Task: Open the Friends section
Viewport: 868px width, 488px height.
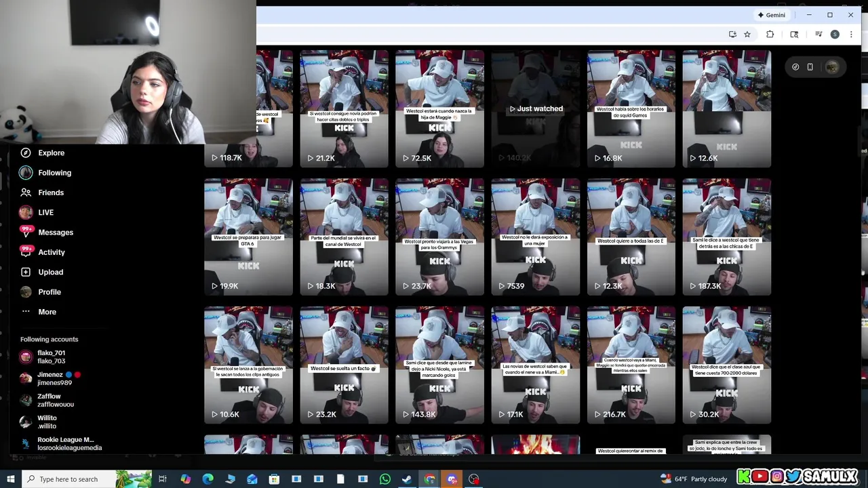Action: (x=42, y=192)
